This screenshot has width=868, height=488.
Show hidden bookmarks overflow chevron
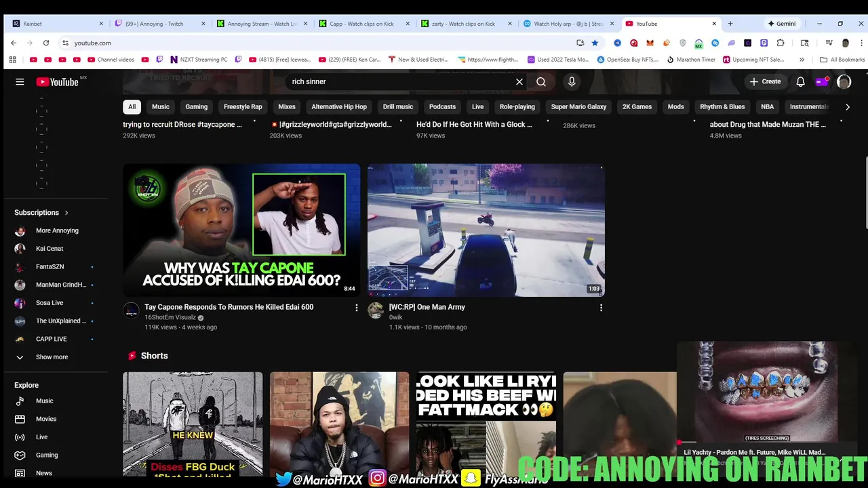point(802,60)
